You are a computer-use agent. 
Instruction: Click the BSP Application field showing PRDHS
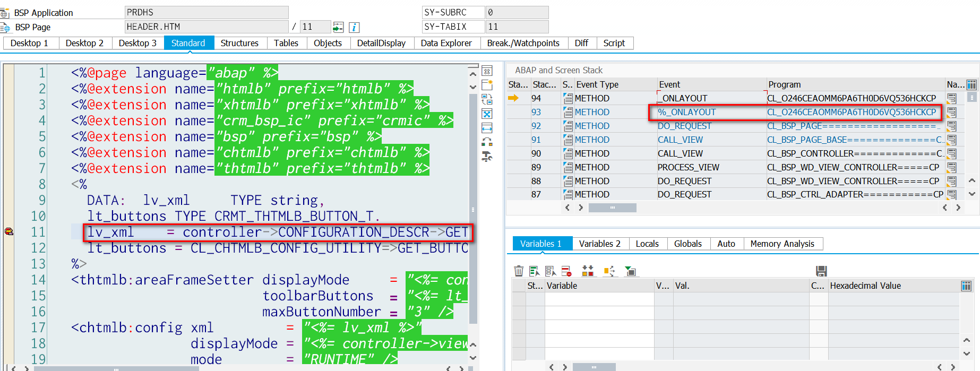pyautogui.click(x=207, y=12)
